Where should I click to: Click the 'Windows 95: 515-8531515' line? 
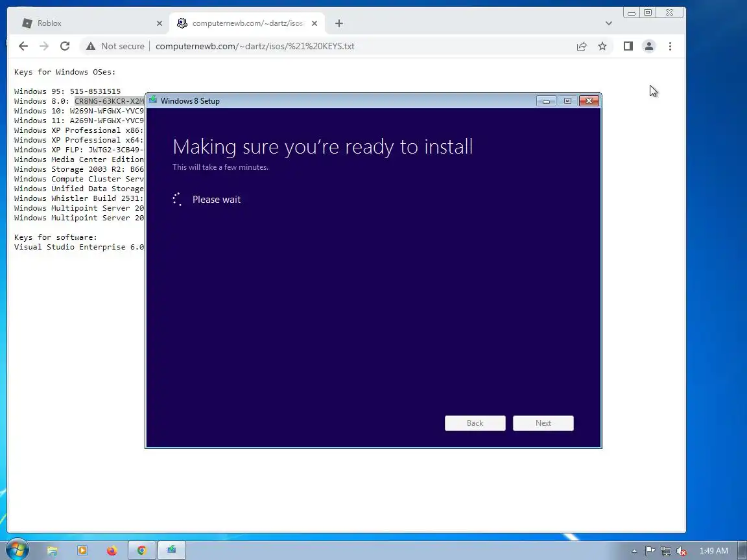pyautogui.click(x=67, y=91)
